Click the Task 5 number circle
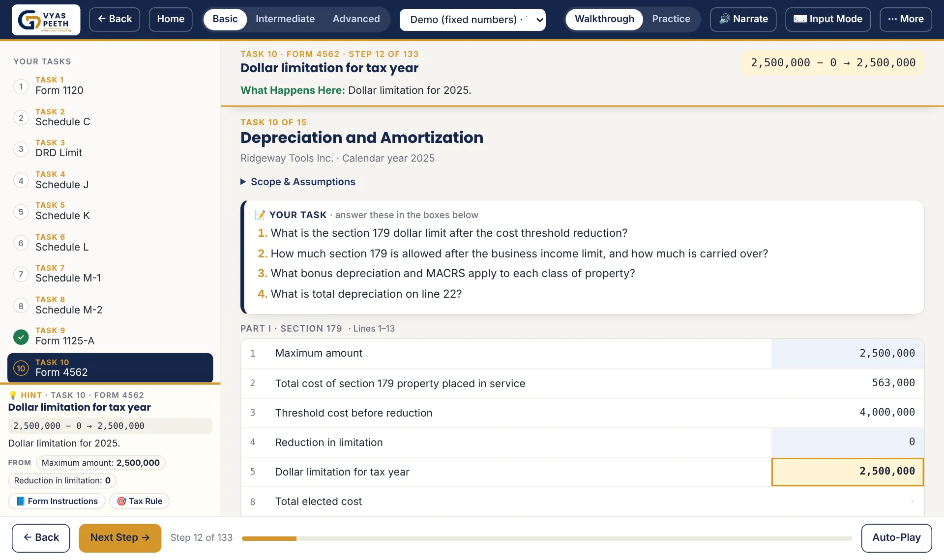Screen dimensions: 944x560 tap(21, 212)
